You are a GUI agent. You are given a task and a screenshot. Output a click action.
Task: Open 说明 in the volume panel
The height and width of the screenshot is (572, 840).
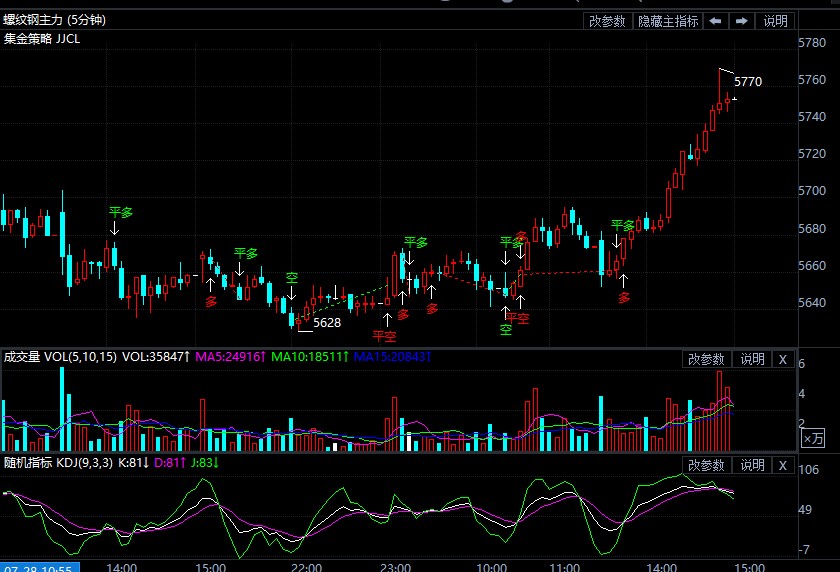pyautogui.click(x=752, y=359)
